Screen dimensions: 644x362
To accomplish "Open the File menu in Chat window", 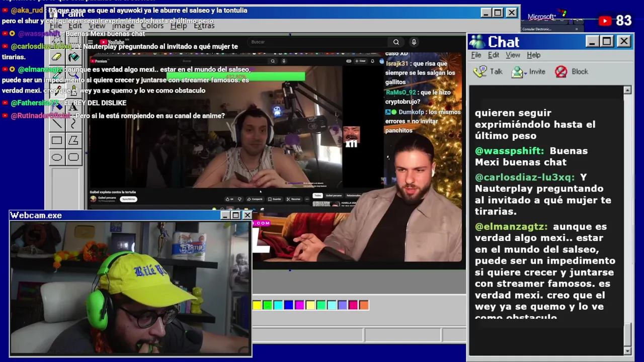I will coord(476,55).
